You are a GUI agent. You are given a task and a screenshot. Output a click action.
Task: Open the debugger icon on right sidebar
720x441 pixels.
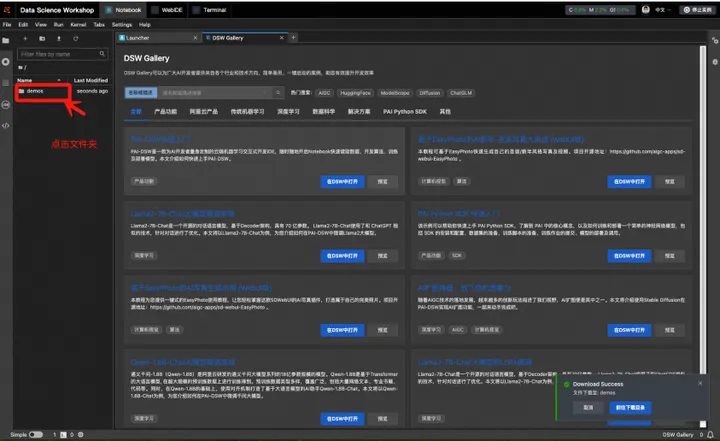tap(715, 62)
